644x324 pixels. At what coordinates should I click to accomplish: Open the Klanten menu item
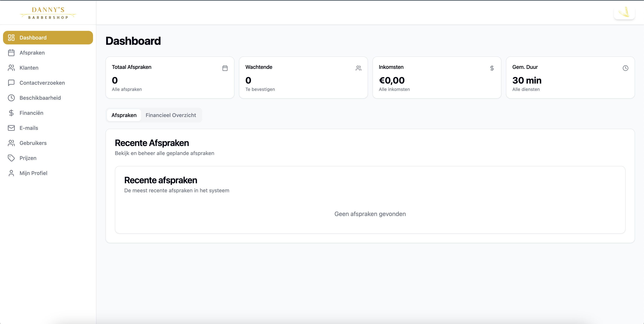click(29, 68)
